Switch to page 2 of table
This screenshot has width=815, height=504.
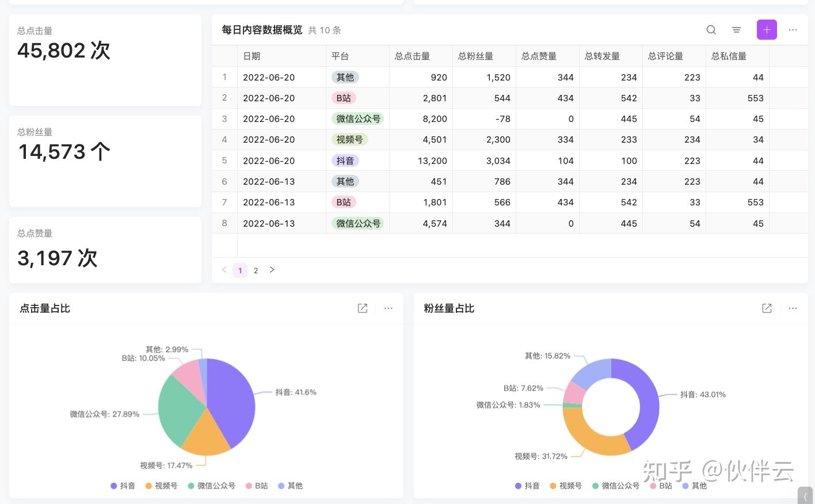(x=256, y=270)
